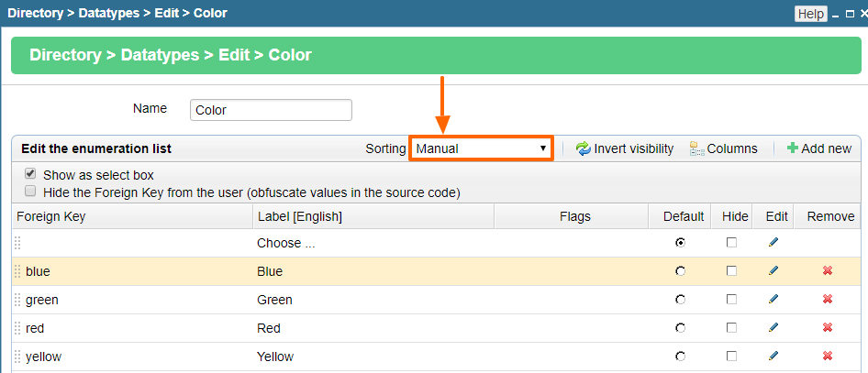
Task: Tick the Hide checkbox for Green
Action: pyautogui.click(x=732, y=300)
